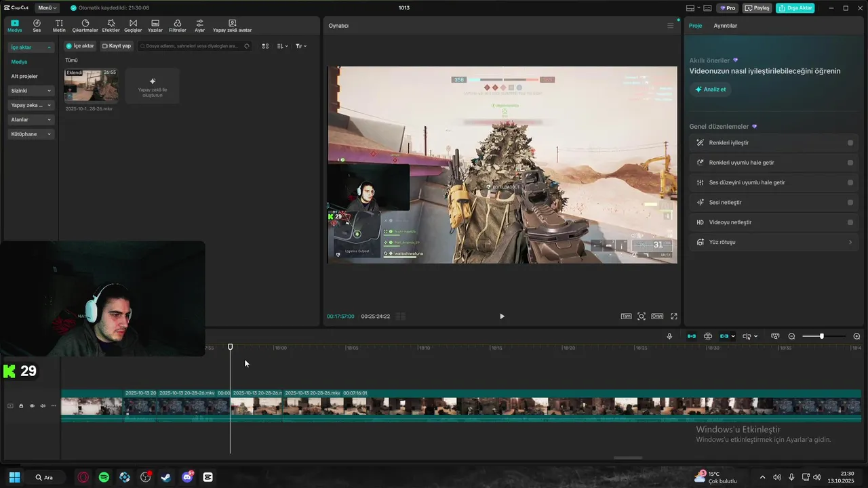The width and height of the screenshot is (868, 488).
Task: Click the Pro upgrade button
Action: 728,8
